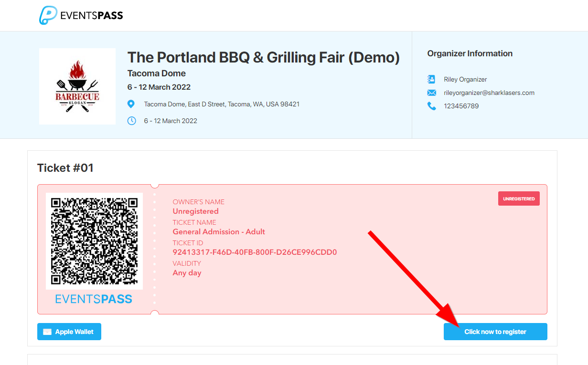Image resolution: width=588 pixels, height=365 pixels.
Task: Select the ticket ID text
Action: (x=255, y=252)
